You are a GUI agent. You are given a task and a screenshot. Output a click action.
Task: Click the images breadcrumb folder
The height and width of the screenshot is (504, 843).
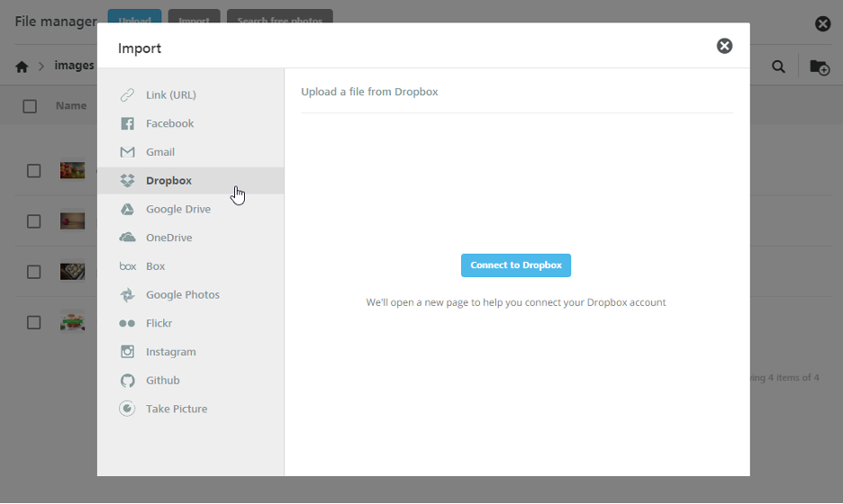pyautogui.click(x=74, y=66)
